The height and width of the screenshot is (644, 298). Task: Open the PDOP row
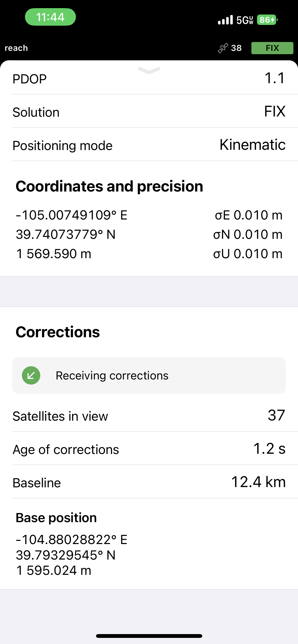[x=149, y=79]
